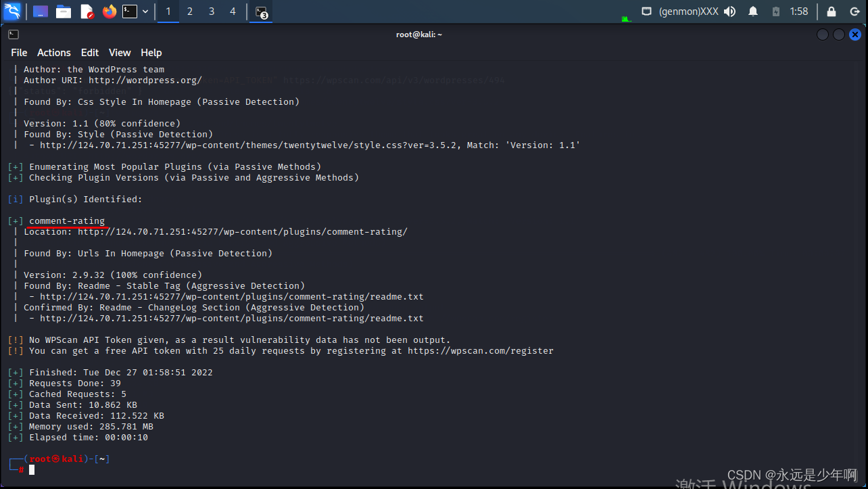Click 'Data Sent: 10.862 KB' line
Viewport: 868px width, 489px height.
click(x=83, y=405)
